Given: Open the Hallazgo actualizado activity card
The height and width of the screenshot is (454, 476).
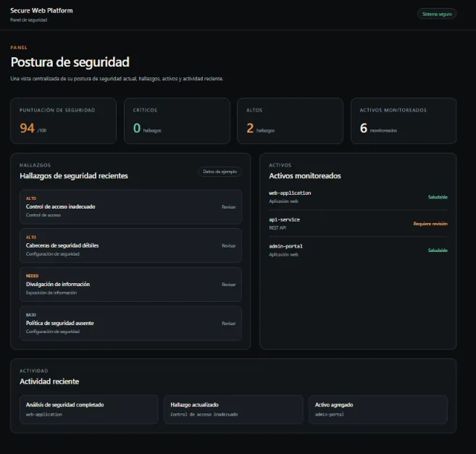Looking at the screenshot, I should pyautogui.click(x=233, y=410).
